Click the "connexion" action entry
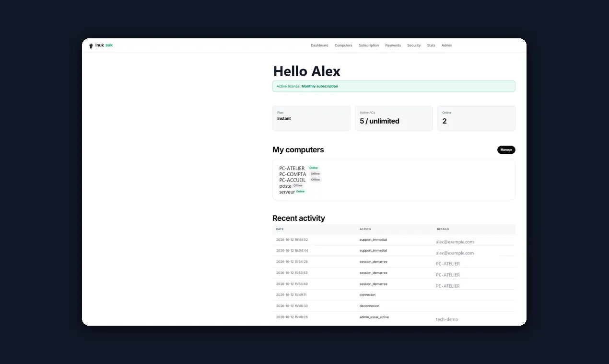 [x=367, y=295]
